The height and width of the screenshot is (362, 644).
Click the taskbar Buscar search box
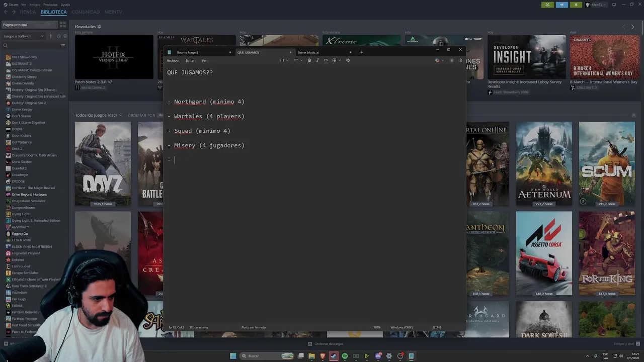[267, 356]
